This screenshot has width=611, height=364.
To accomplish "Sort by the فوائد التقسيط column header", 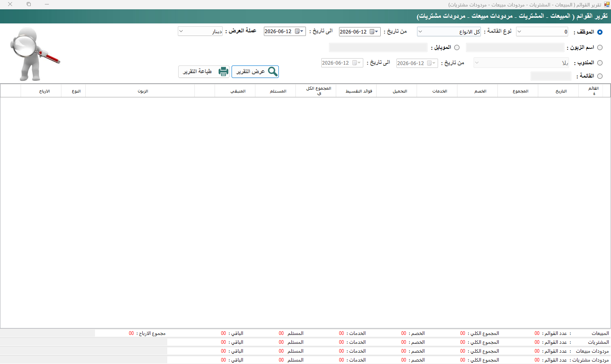I will pos(356,91).
